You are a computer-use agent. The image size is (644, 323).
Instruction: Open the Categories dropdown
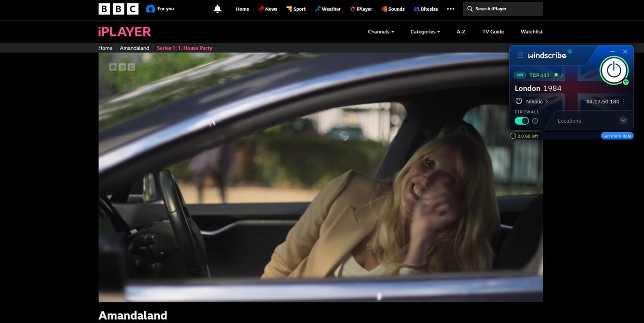(x=425, y=32)
